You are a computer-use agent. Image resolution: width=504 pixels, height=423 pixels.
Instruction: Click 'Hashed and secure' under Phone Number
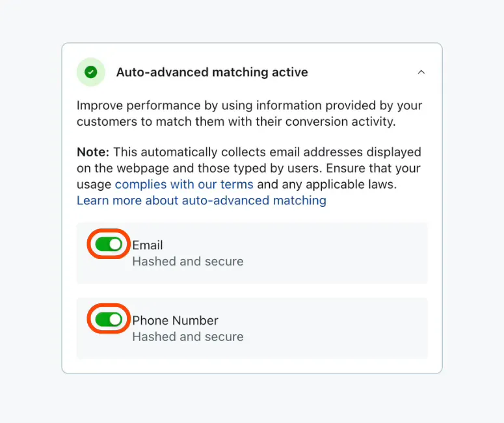point(188,336)
